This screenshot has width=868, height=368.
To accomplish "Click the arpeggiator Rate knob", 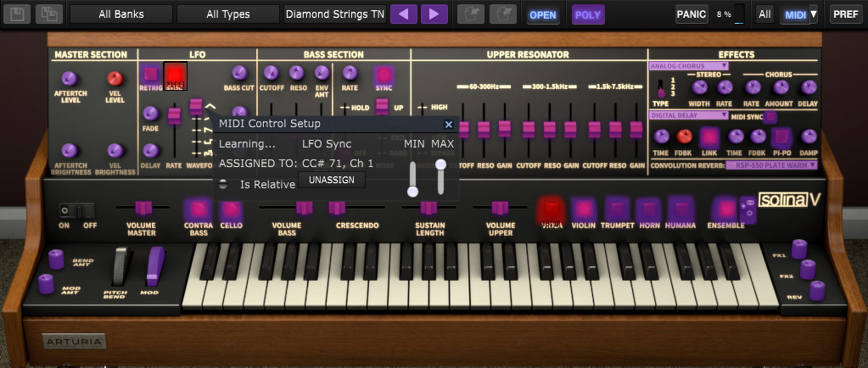I will (350, 72).
